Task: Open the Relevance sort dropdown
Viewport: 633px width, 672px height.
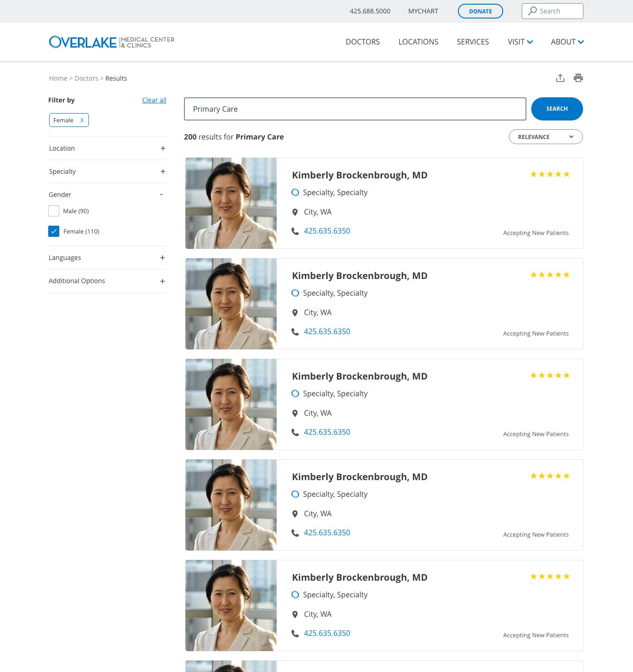Action: tap(545, 137)
